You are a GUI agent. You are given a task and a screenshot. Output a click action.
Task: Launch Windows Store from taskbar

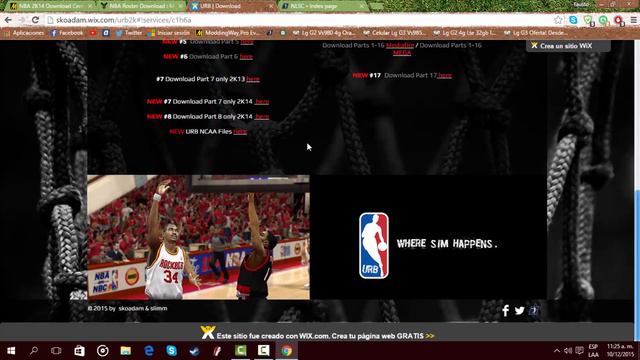pyautogui.click(x=79, y=351)
